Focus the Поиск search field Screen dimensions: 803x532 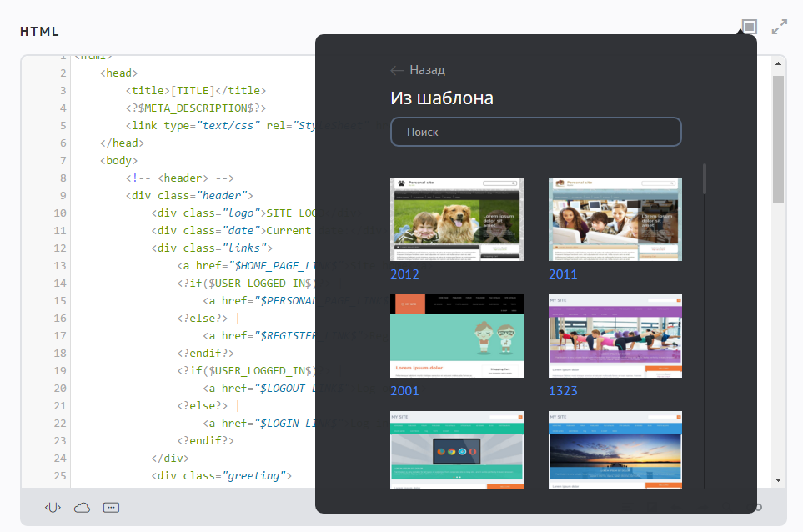(x=536, y=132)
